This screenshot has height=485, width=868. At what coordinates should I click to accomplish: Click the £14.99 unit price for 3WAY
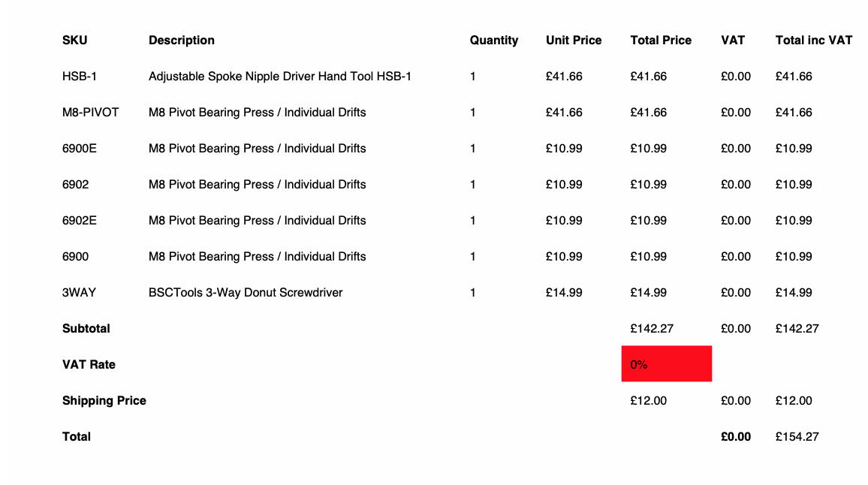coord(564,292)
